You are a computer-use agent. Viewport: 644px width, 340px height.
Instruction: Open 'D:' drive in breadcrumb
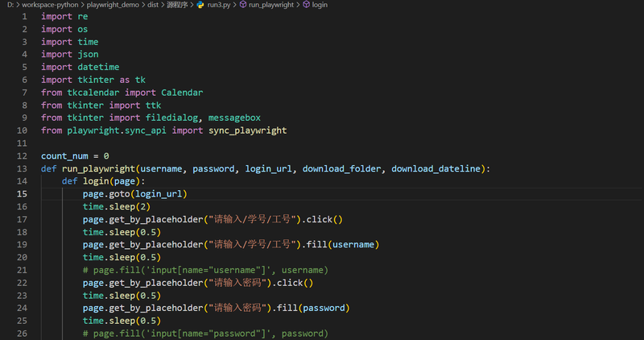click(x=10, y=5)
